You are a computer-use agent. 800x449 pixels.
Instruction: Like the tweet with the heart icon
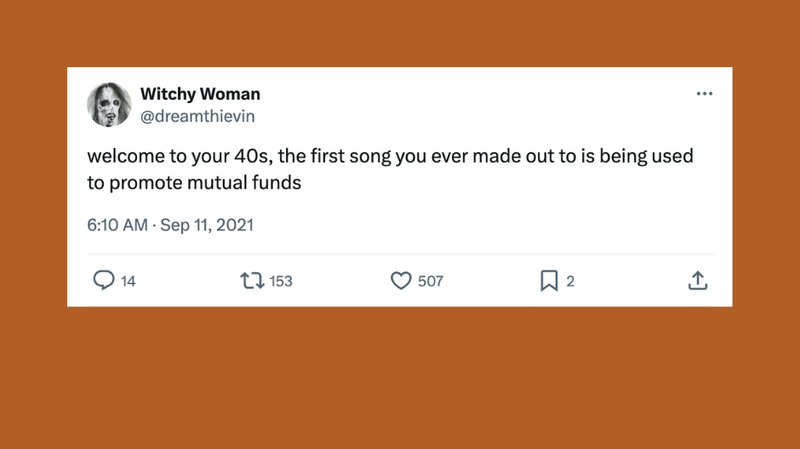401,281
